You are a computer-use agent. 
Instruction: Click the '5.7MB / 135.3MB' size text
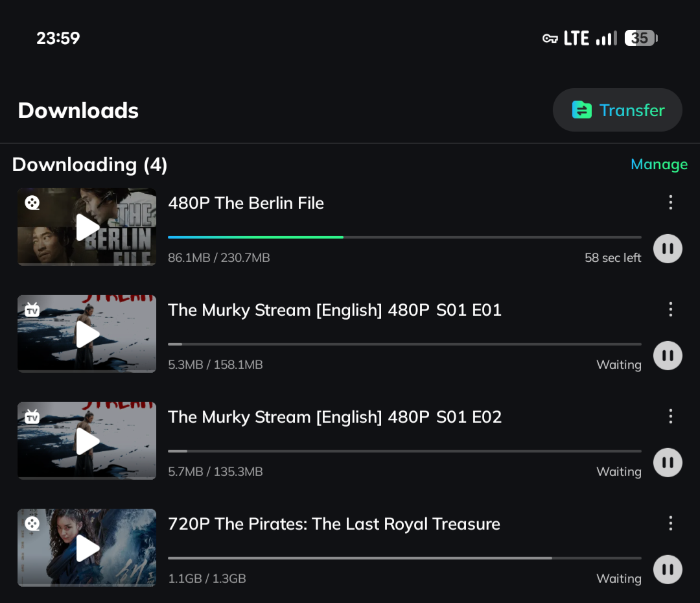coord(215,471)
